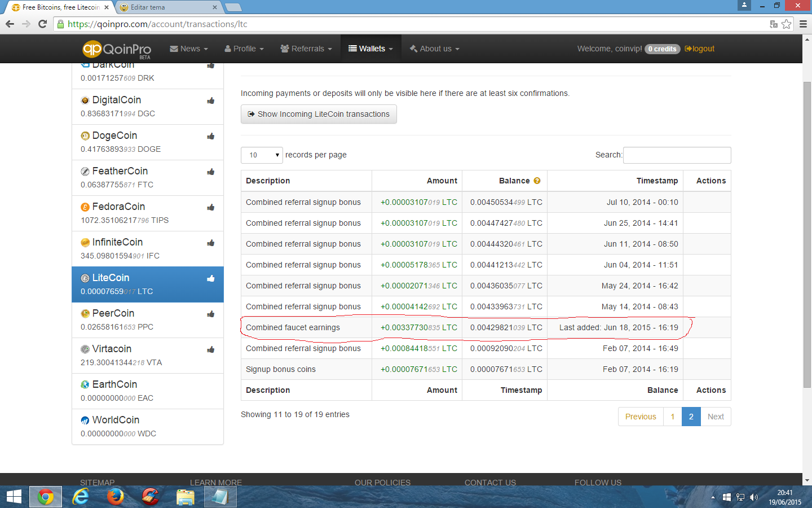This screenshot has height=508, width=812.
Task: Click Virtacoin thumbs-up icon
Action: [211, 349]
